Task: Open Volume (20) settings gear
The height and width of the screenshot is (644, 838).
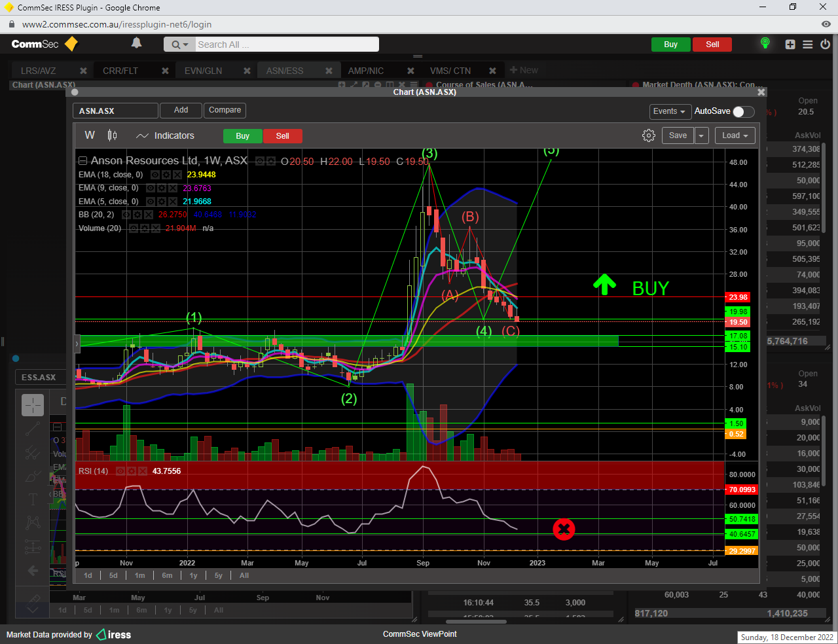Action: [145, 228]
